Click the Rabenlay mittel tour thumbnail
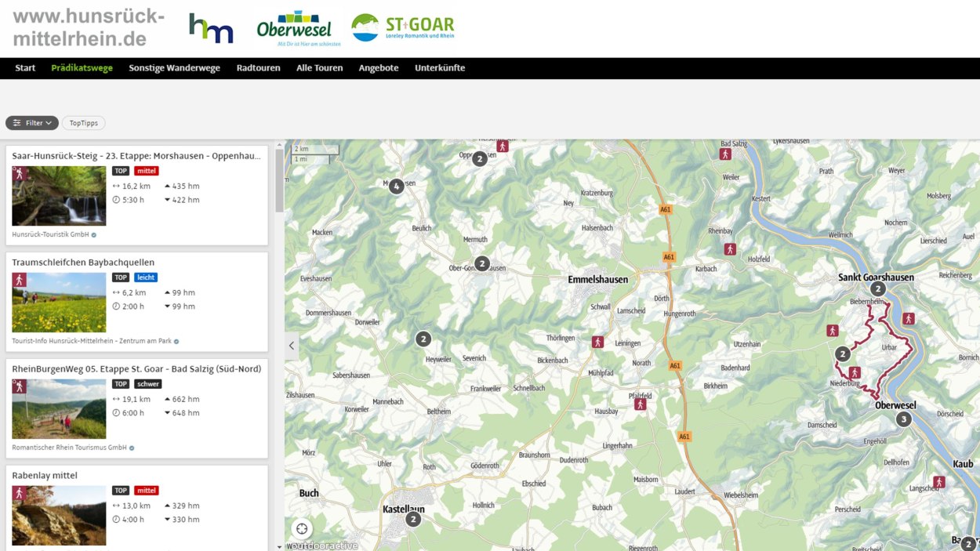The height and width of the screenshot is (551, 980). click(59, 515)
